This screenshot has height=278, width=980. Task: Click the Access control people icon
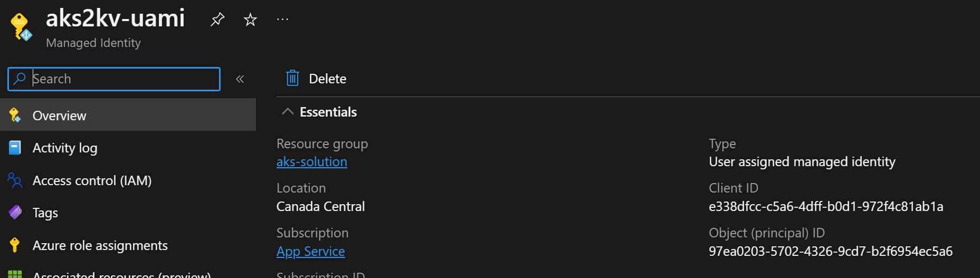click(x=15, y=180)
